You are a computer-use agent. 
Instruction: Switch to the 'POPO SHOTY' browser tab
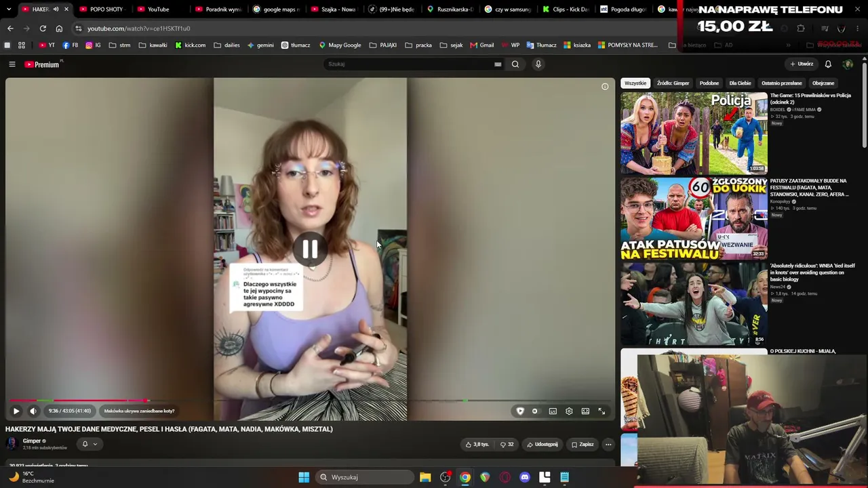pyautogui.click(x=102, y=9)
